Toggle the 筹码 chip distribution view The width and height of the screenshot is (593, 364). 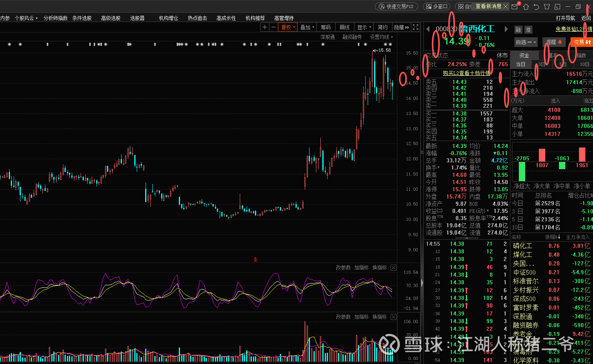tap(326, 27)
